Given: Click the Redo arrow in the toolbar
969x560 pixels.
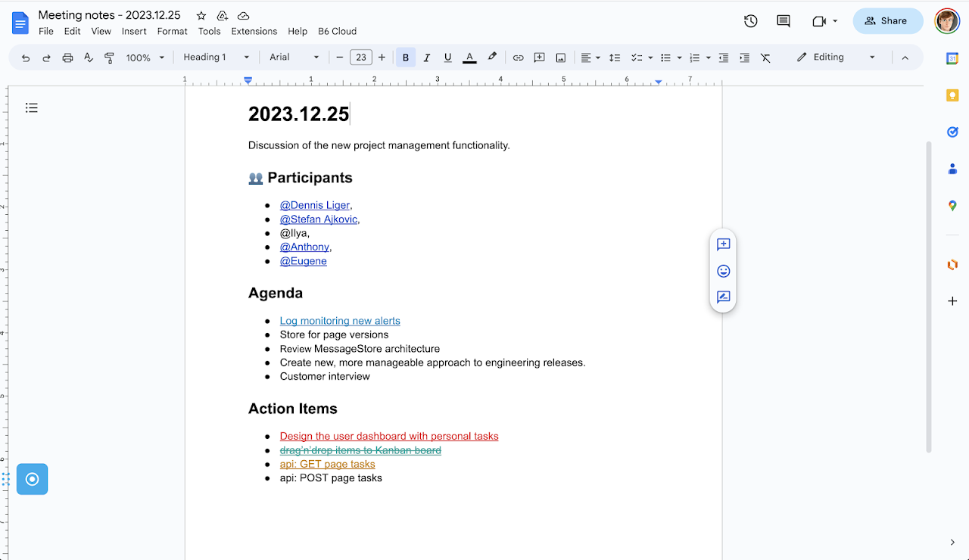Looking at the screenshot, I should click(46, 58).
